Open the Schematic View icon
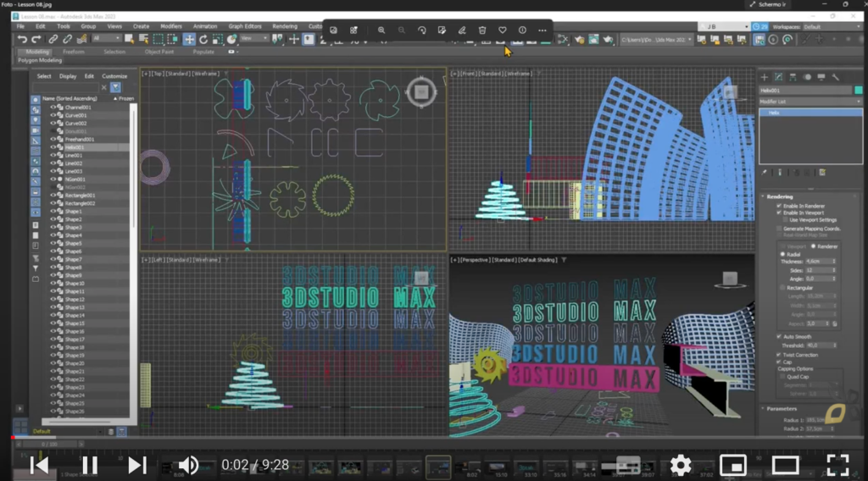868x481 pixels. [x=563, y=39]
